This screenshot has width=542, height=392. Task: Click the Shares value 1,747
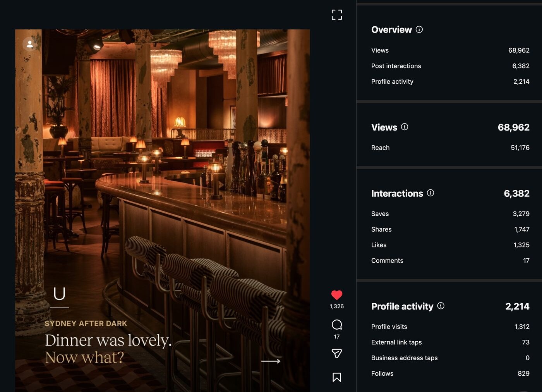coord(522,229)
